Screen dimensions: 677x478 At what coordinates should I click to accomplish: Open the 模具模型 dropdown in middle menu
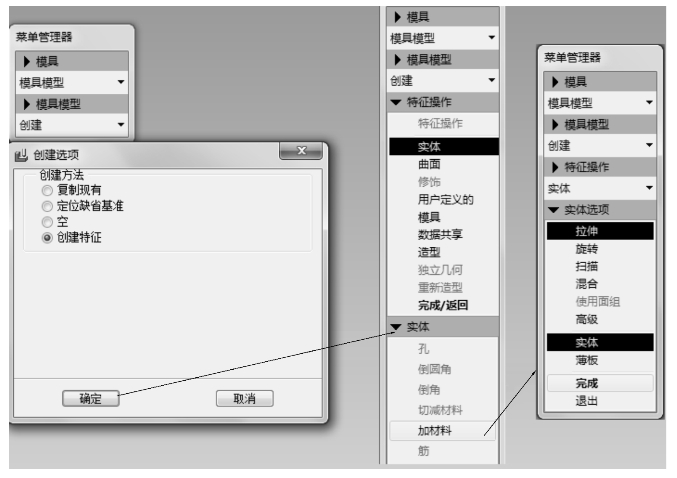(x=443, y=38)
